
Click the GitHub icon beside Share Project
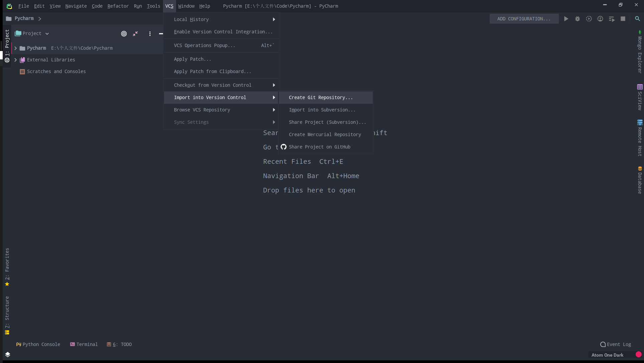coord(284,147)
